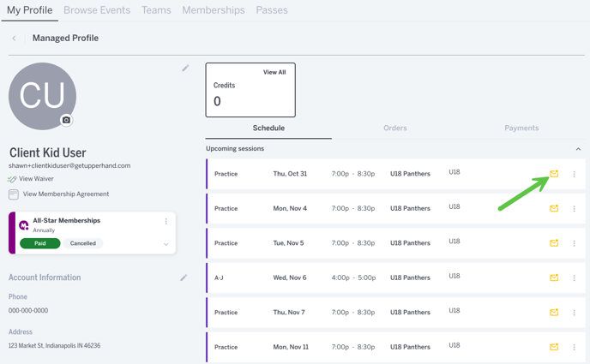Click the camera icon on the profile avatar
The width and height of the screenshot is (590, 364).
click(x=66, y=120)
